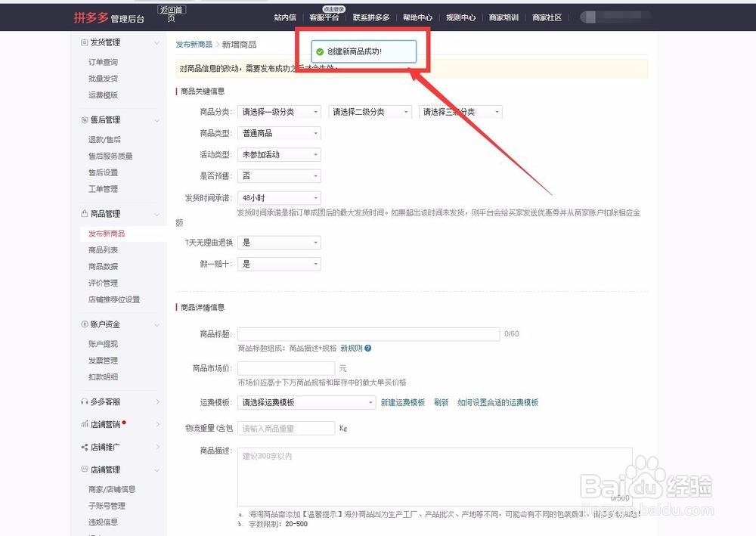Open the 商品类型 普通商品 dropdown
756x536 pixels.
tap(279, 133)
